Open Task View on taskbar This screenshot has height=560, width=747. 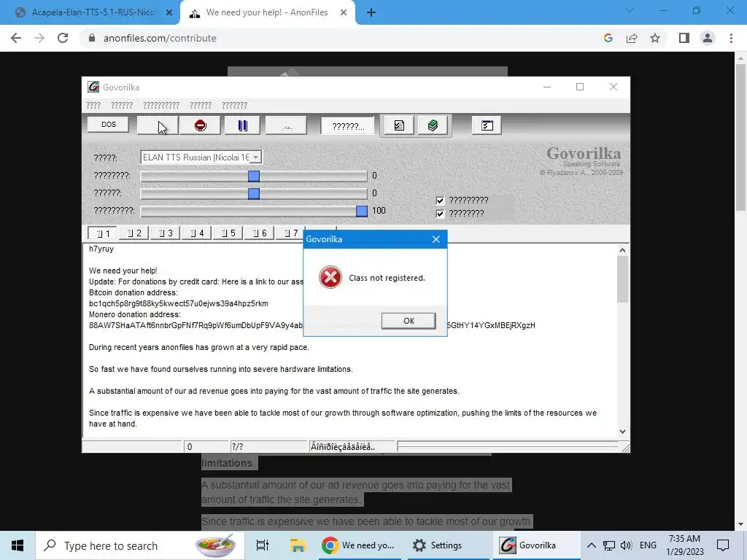pos(263,545)
